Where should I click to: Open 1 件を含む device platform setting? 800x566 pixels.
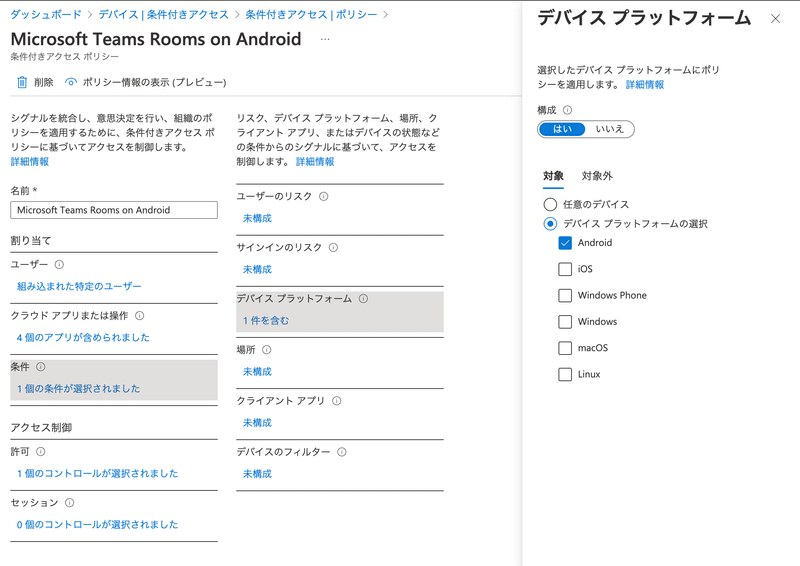[x=266, y=321]
